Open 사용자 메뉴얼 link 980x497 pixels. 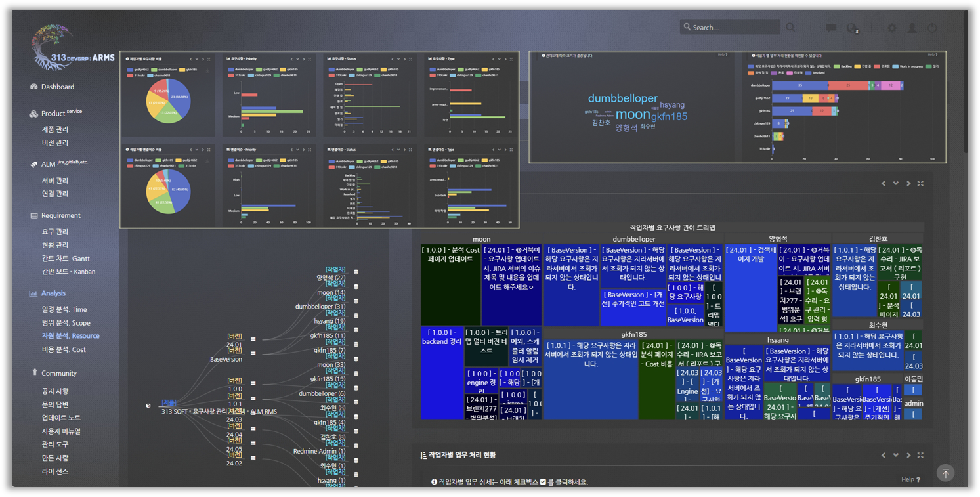(x=61, y=431)
